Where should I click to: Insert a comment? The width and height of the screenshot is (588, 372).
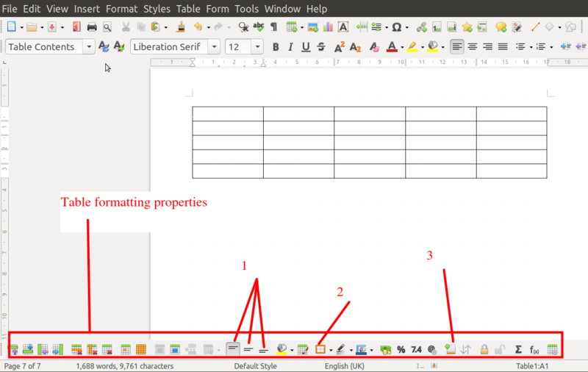[x=501, y=27]
